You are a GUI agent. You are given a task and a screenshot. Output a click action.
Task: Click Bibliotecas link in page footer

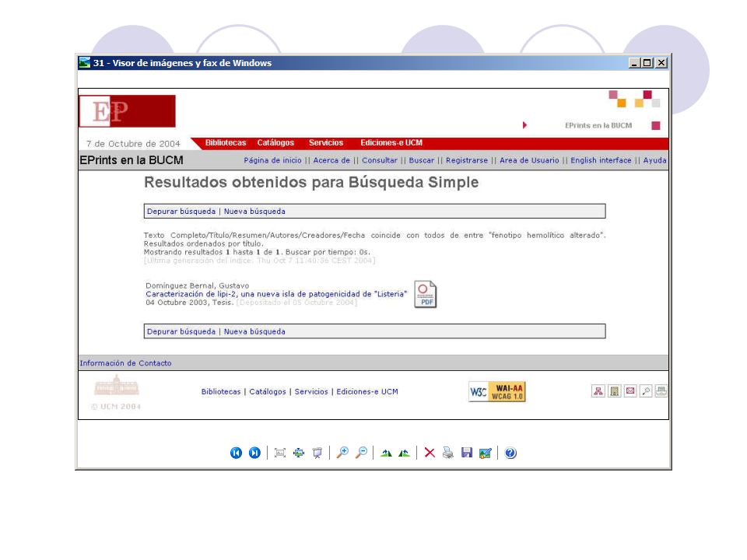[x=220, y=391]
